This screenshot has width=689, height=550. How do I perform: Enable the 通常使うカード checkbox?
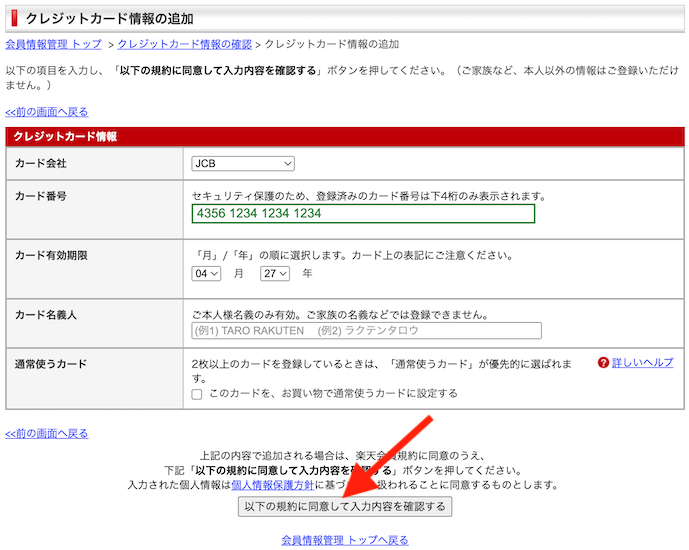point(197,394)
